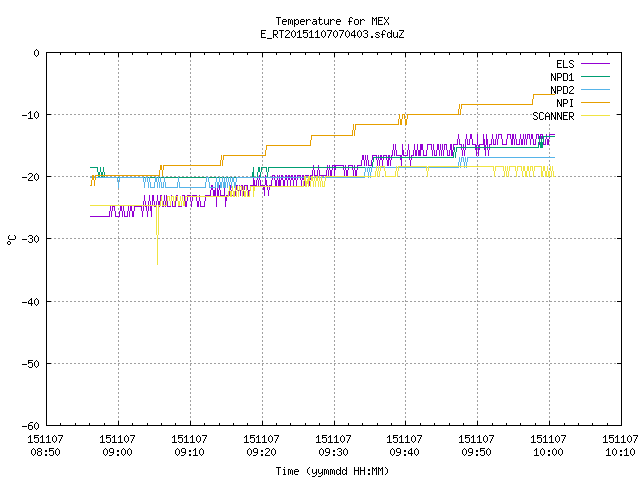Click the ELS legend label
The height and width of the screenshot is (480, 640).
[x=565, y=64]
